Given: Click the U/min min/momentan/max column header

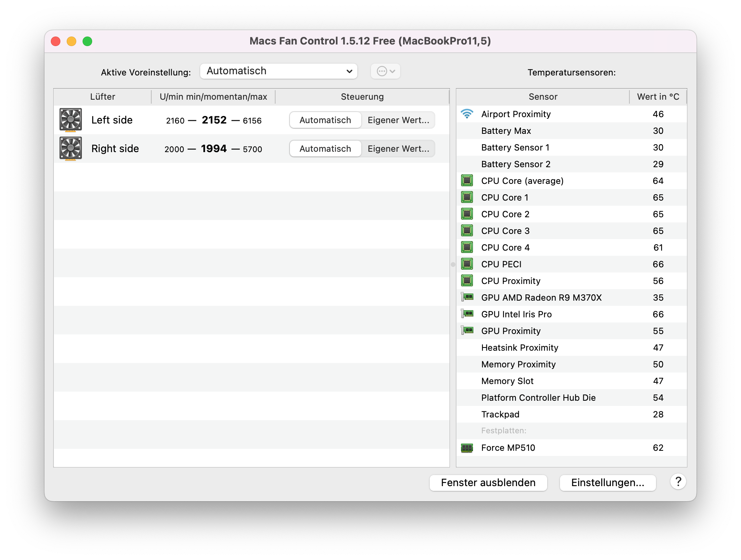Looking at the screenshot, I should (213, 97).
